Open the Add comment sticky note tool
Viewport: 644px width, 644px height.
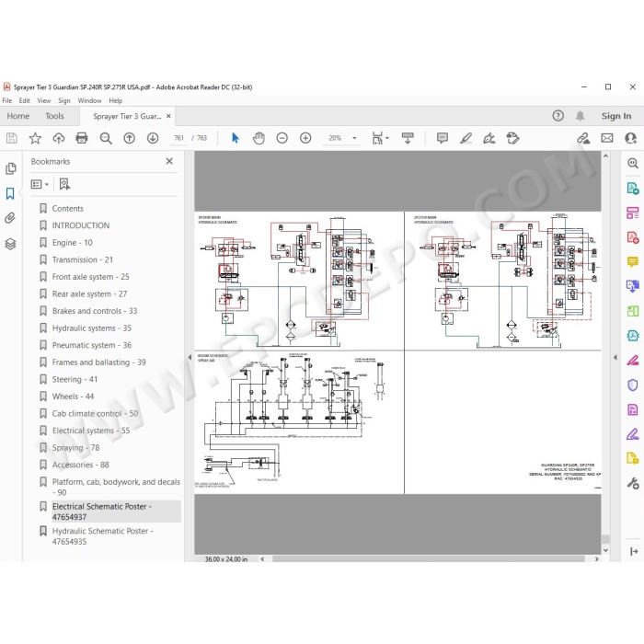pos(443,138)
